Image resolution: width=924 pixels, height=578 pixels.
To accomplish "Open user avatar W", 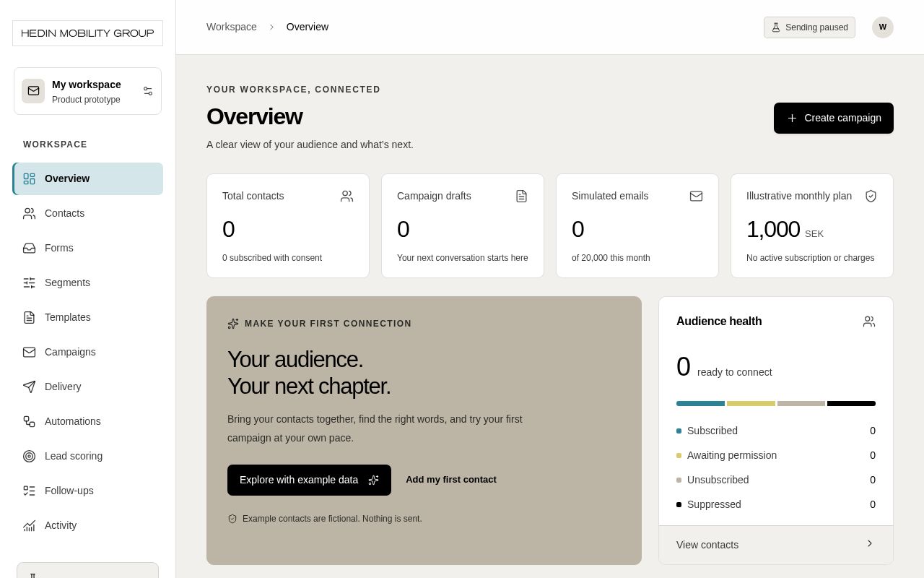I will (x=883, y=27).
